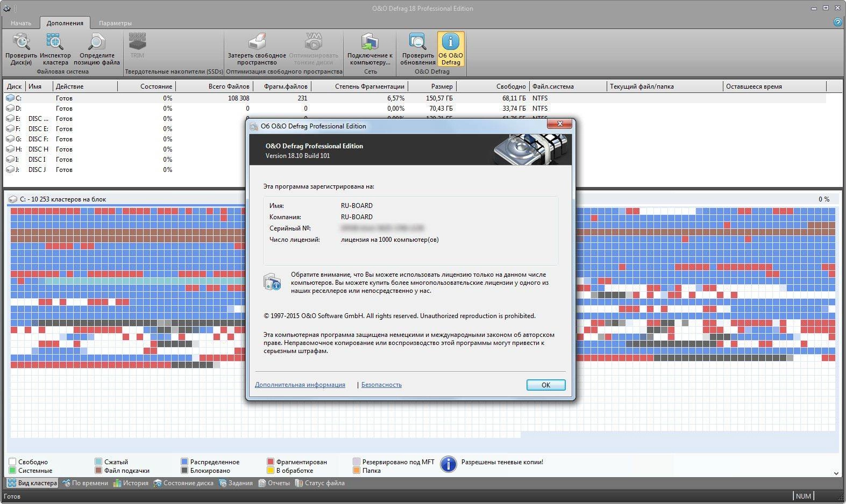Select drive C: icon in disk list
The width and height of the screenshot is (846, 504).
10,98
